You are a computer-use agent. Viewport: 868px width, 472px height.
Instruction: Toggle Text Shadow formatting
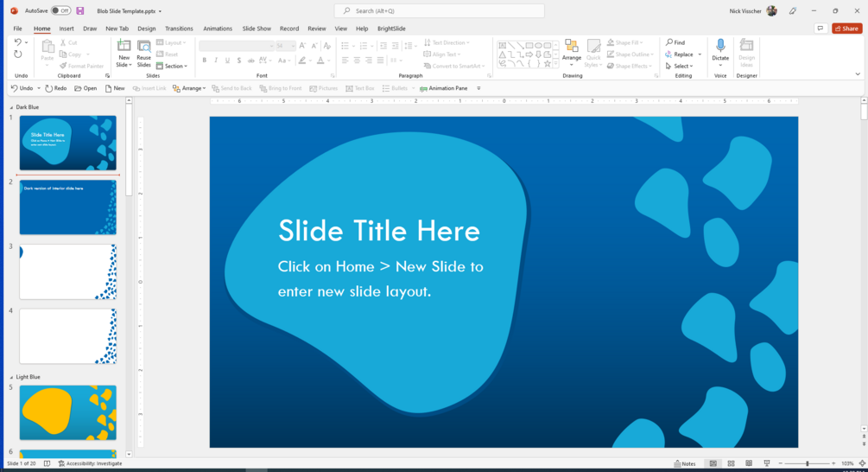(x=239, y=61)
